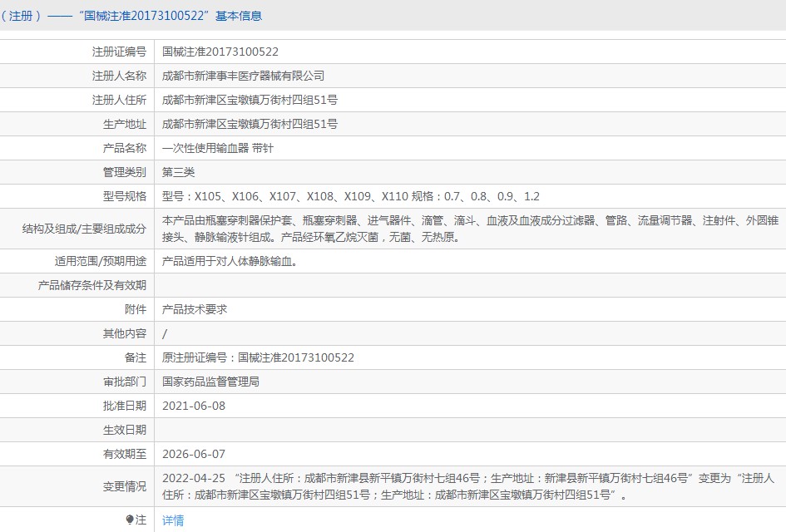This screenshot has height=532, width=786.
Task: Click approval department 国家药品监督管理局
Action: click(x=210, y=382)
